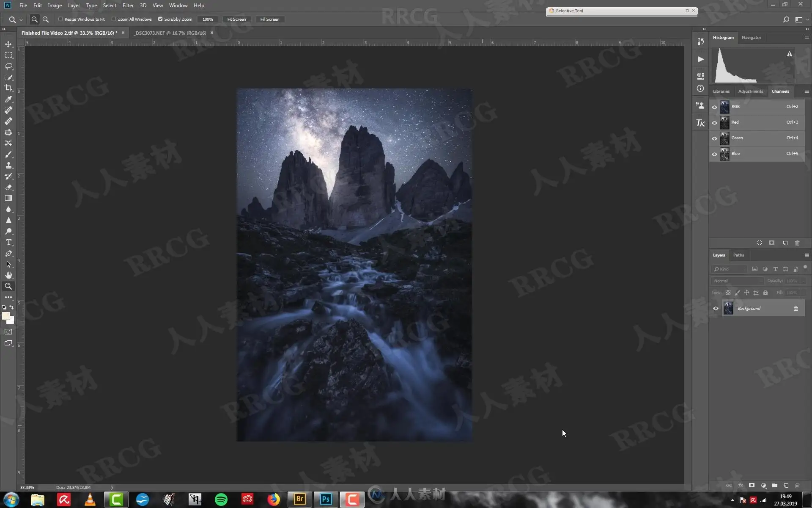This screenshot has width=812, height=508.
Task: Select the Quick Selection tool
Action: tap(8, 77)
